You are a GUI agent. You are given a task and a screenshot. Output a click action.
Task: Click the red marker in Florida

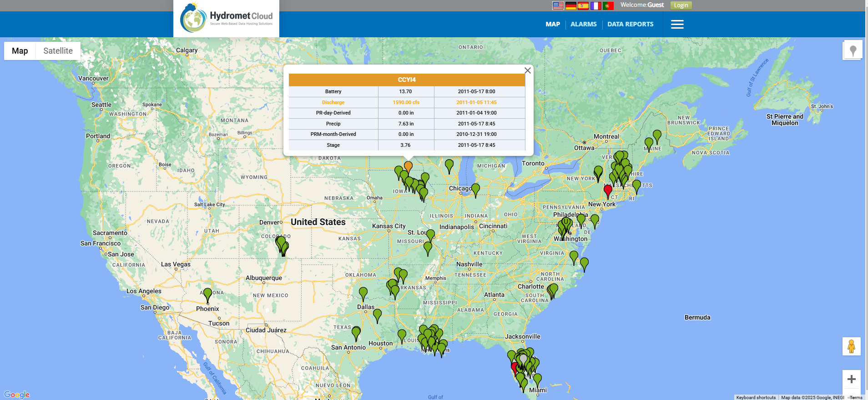(515, 368)
